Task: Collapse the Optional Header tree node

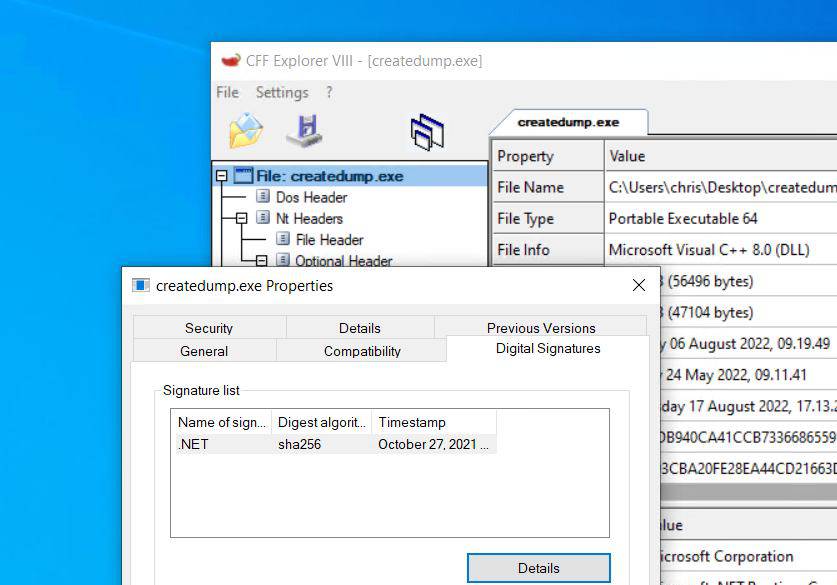Action: click(261, 260)
